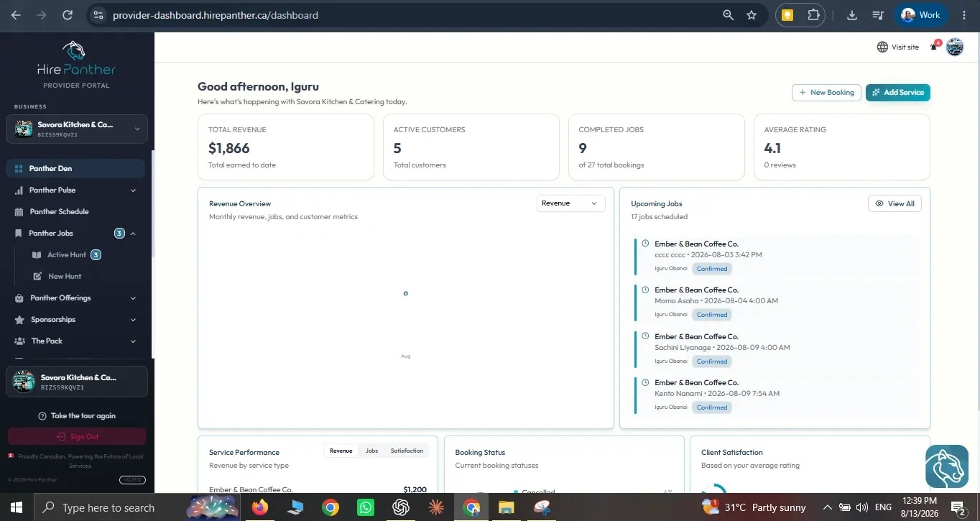Screen dimensions: 980x521
Task: Open the user profile avatar menu
Action: [955, 47]
